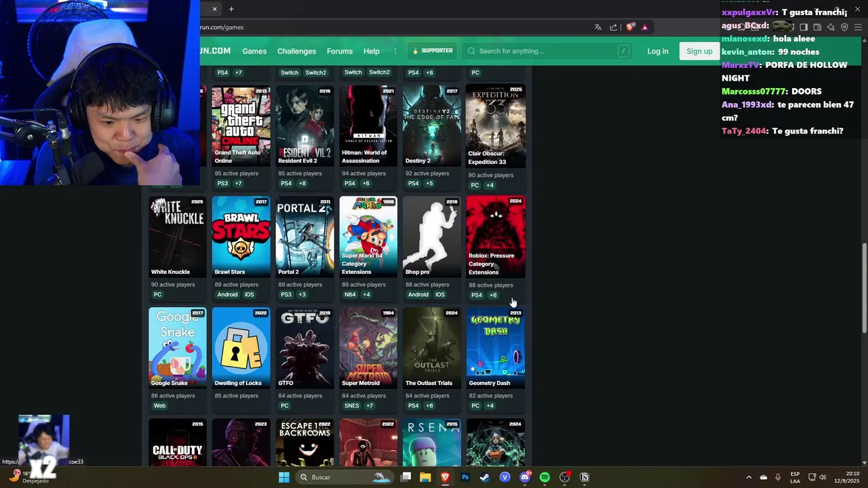
Task: Click the Supporter button
Action: pyautogui.click(x=432, y=51)
